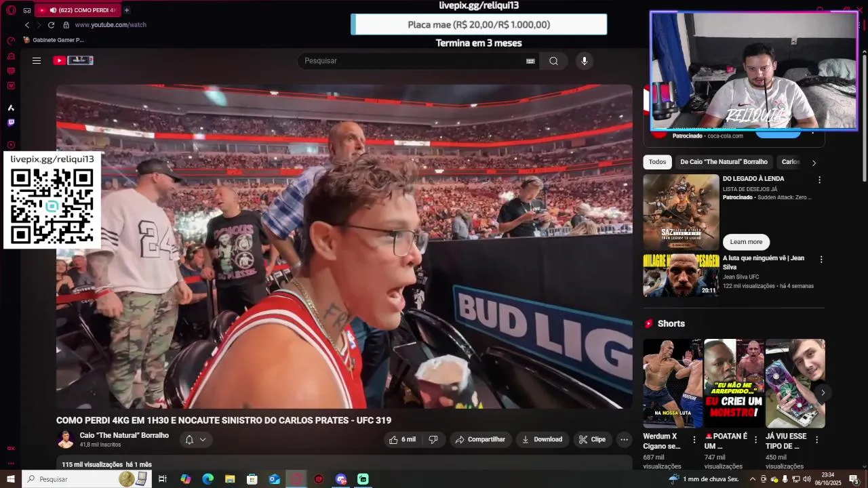Focus Windows taskbar Pesquisar search box
868x488 pixels.
86,479
